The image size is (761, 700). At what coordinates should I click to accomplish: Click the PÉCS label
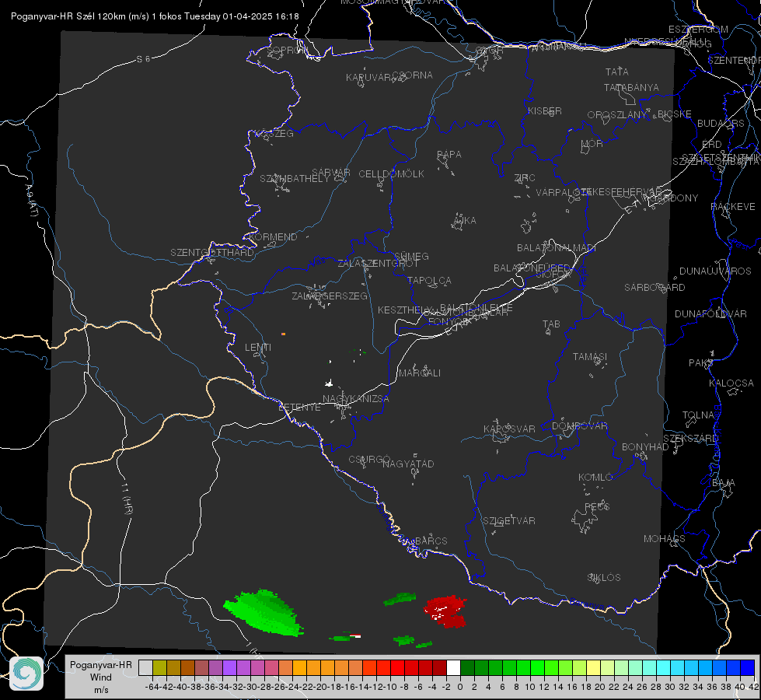pos(597,506)
